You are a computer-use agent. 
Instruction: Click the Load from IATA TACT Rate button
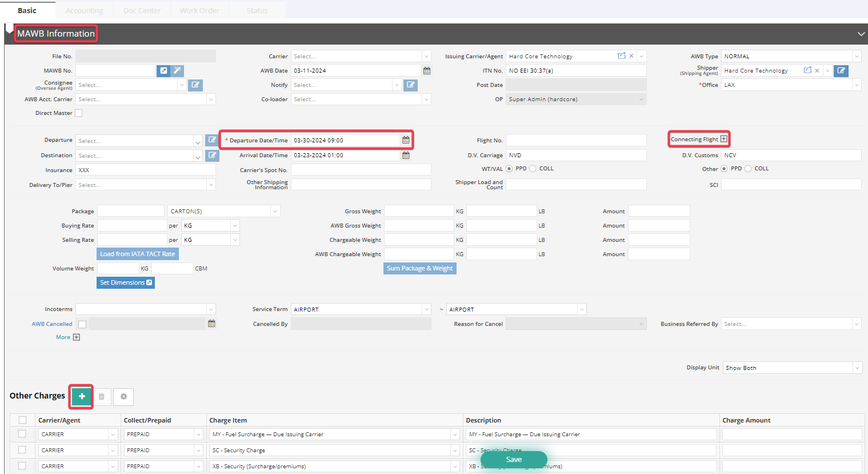coord(138,254)
